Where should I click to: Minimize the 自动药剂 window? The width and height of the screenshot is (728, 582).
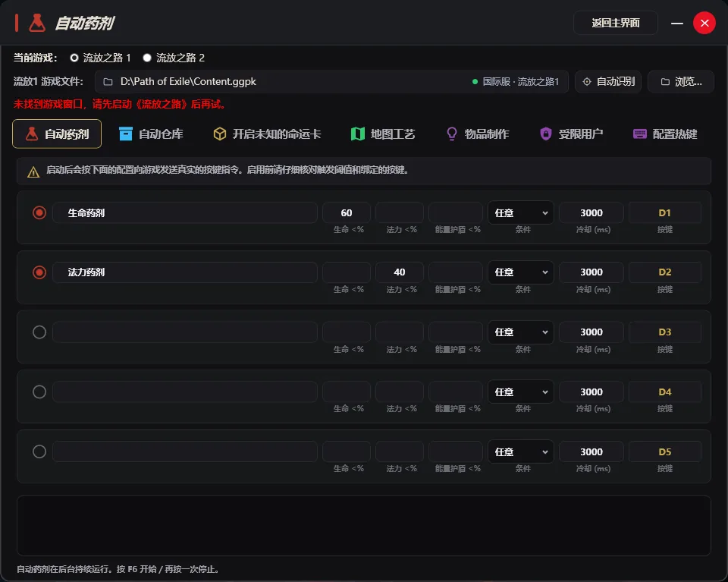tap(677, 24)
